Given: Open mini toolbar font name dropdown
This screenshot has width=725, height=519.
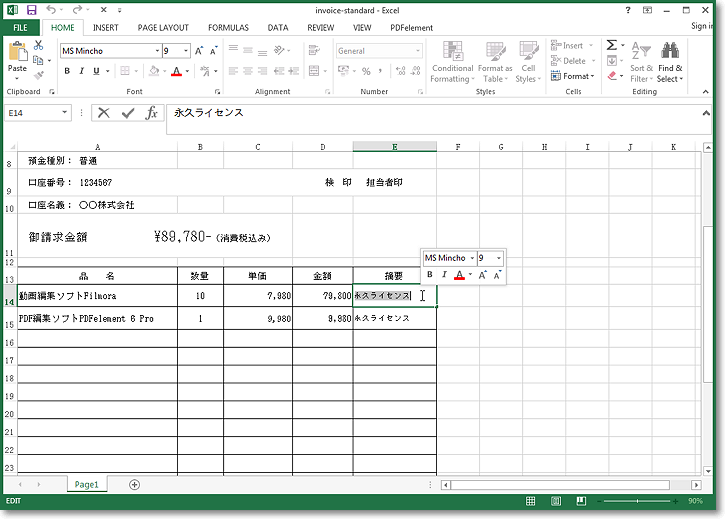Looking at the screenshot, I should pos(472,258).
